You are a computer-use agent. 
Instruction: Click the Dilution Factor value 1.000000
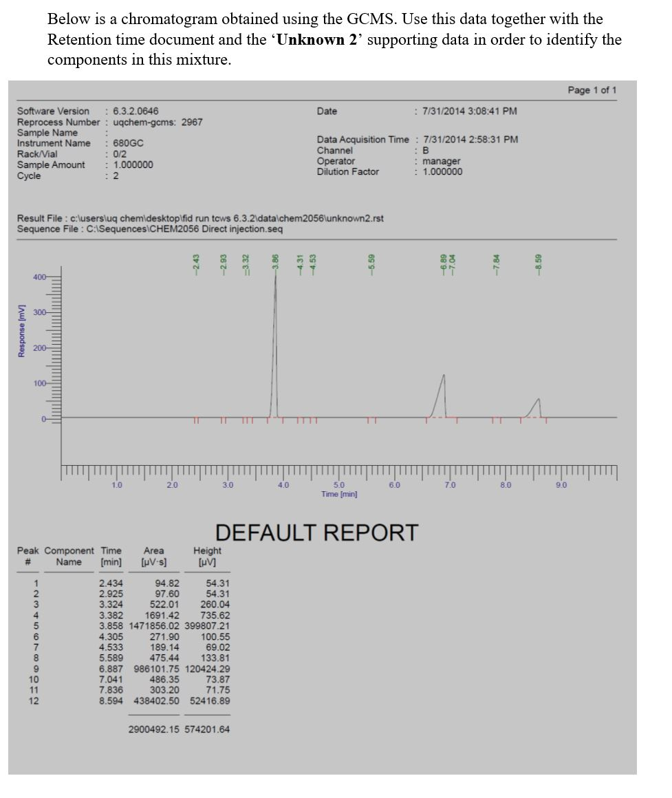pyautogui.click(x=442, y=171)
